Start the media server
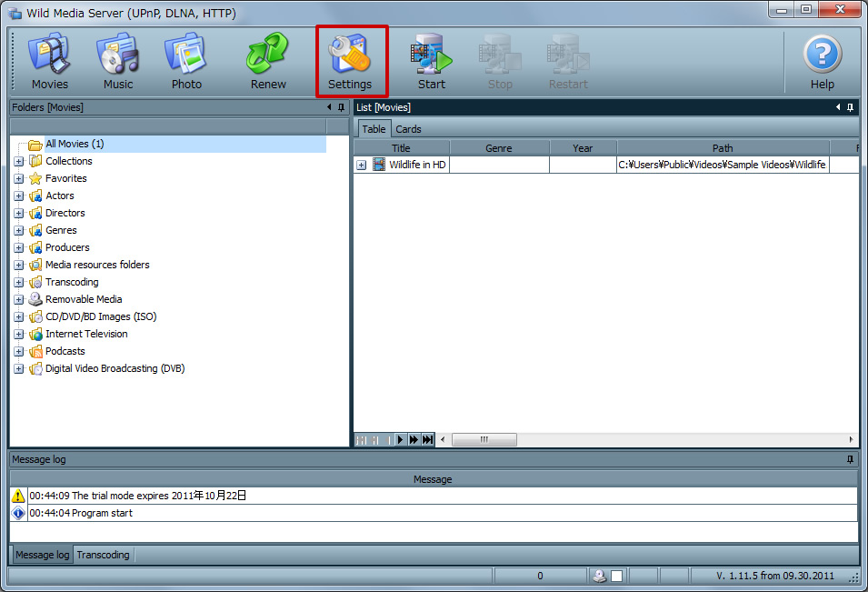Screen dimensions: 868x592 point(431,61)
